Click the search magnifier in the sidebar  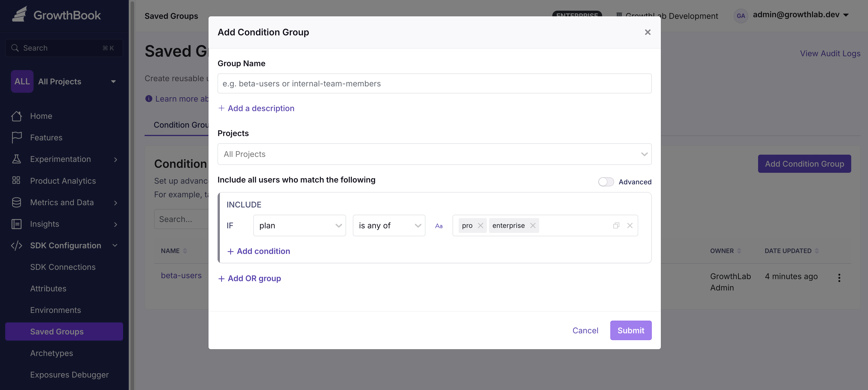click(x=15, y=48)
